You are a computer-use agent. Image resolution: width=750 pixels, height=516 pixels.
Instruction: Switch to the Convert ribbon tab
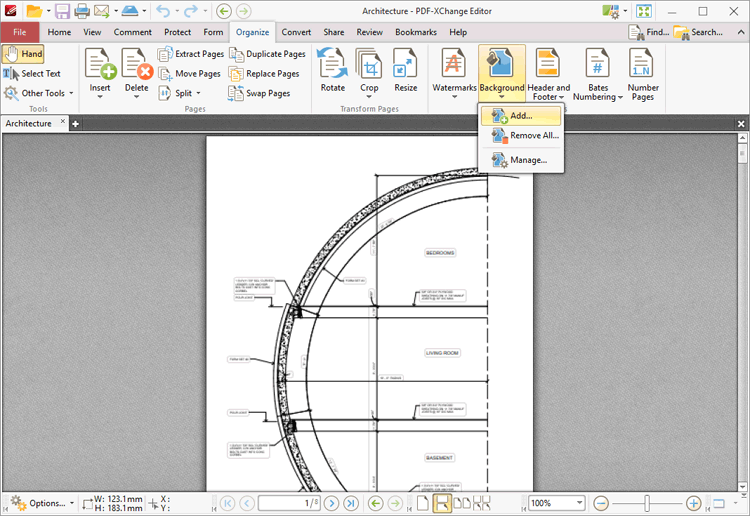coord(296,32)
